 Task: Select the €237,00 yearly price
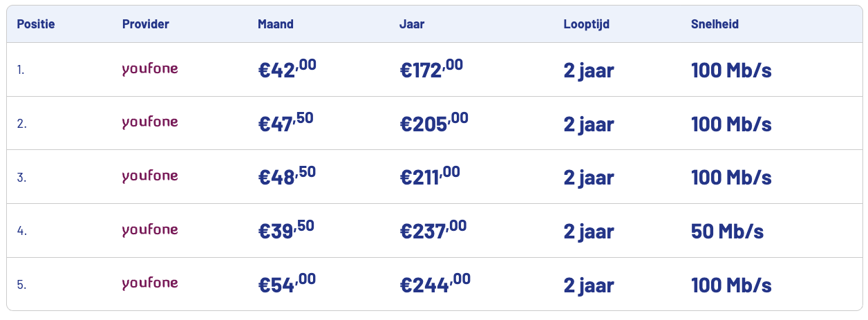click(x=433, y=230)
